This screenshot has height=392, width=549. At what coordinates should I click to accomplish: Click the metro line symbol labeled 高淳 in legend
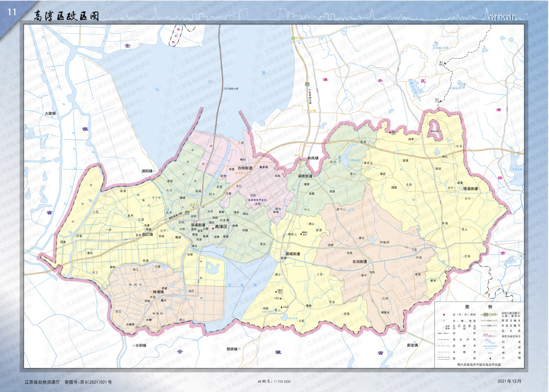tap(490, 335)
